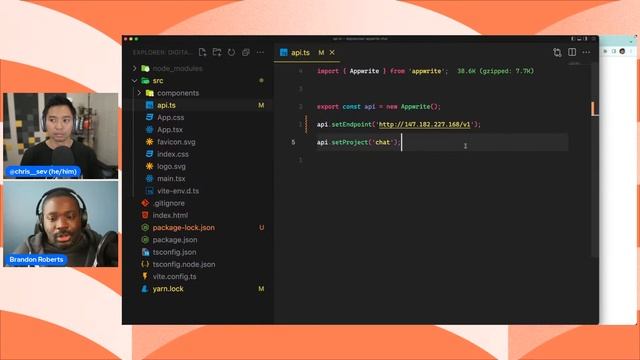
Task: Click the New File icon in Explorer
Action: [x=202, y=52]
